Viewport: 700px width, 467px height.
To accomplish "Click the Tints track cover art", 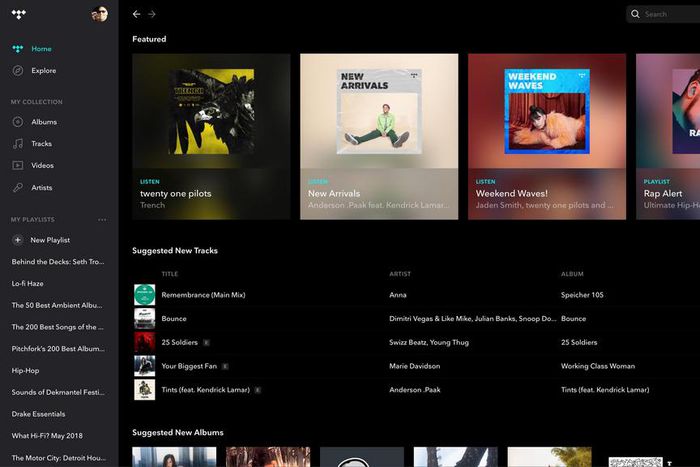I will point(145,389).
